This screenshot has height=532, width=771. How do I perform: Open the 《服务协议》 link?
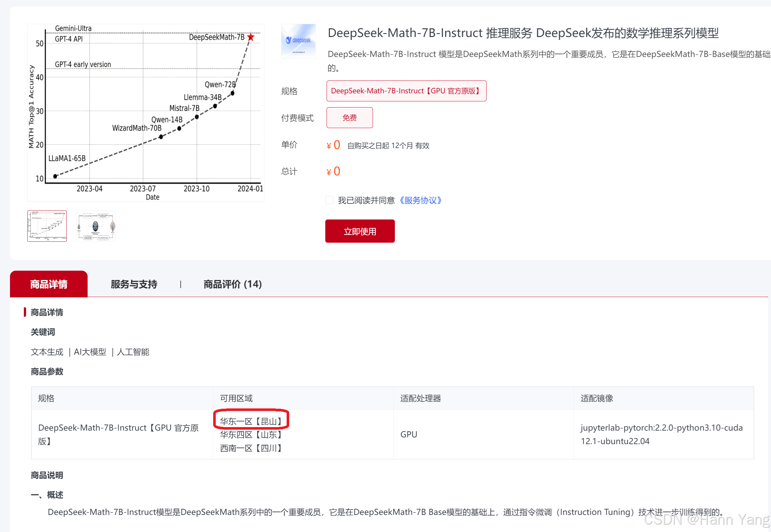coord(421,200)
